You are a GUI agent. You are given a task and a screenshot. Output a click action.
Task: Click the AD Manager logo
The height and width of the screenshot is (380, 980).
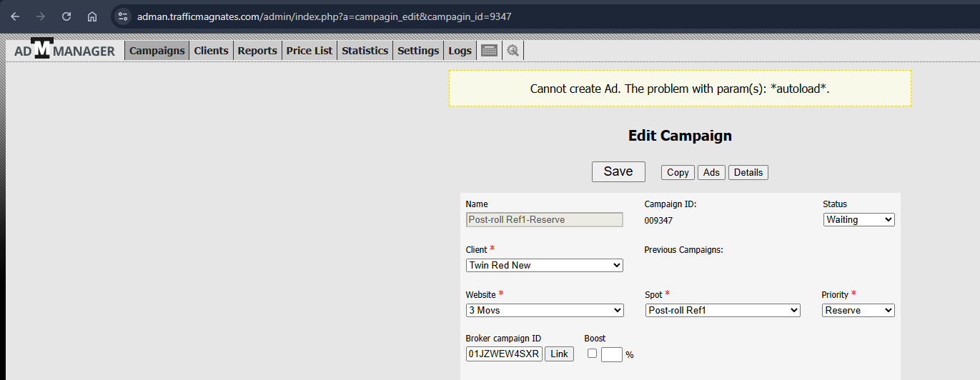[64, 49]
